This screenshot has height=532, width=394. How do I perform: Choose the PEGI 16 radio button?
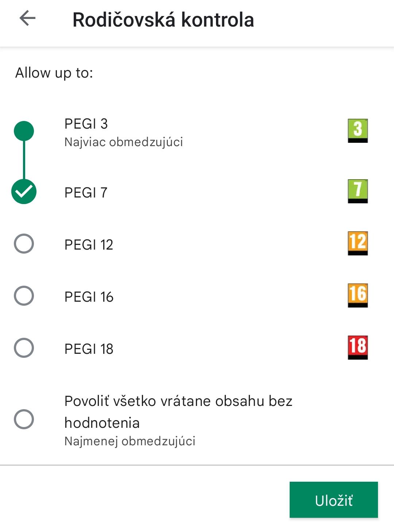tap(24, 296)
